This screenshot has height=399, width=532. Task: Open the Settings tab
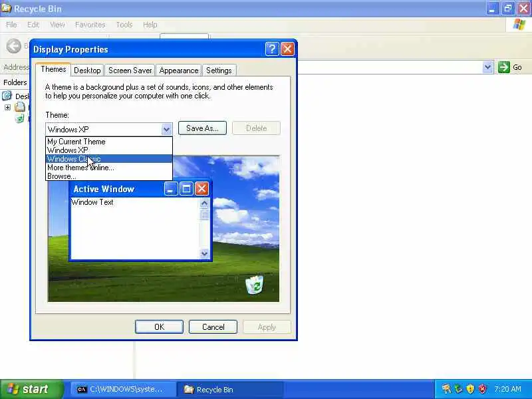coord(219,70)
